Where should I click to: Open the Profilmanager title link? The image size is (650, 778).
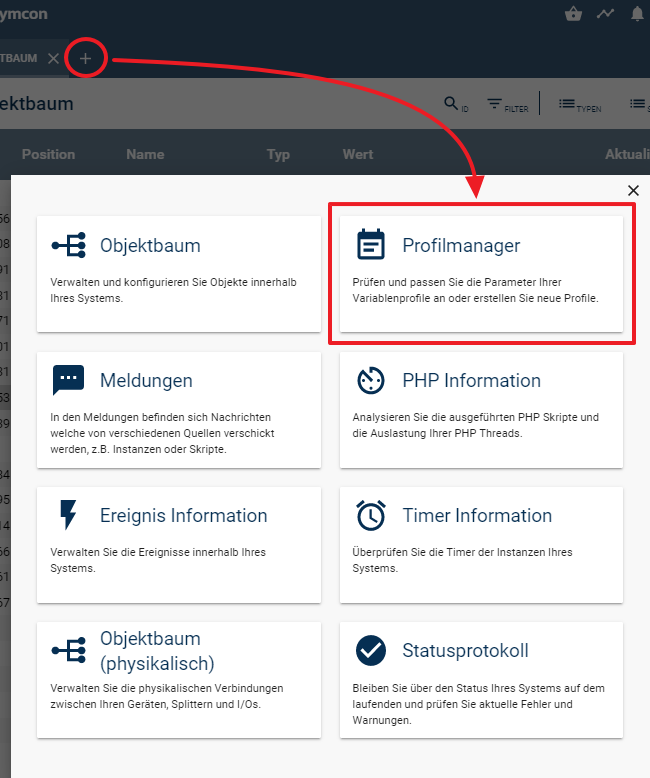(461, 245)
